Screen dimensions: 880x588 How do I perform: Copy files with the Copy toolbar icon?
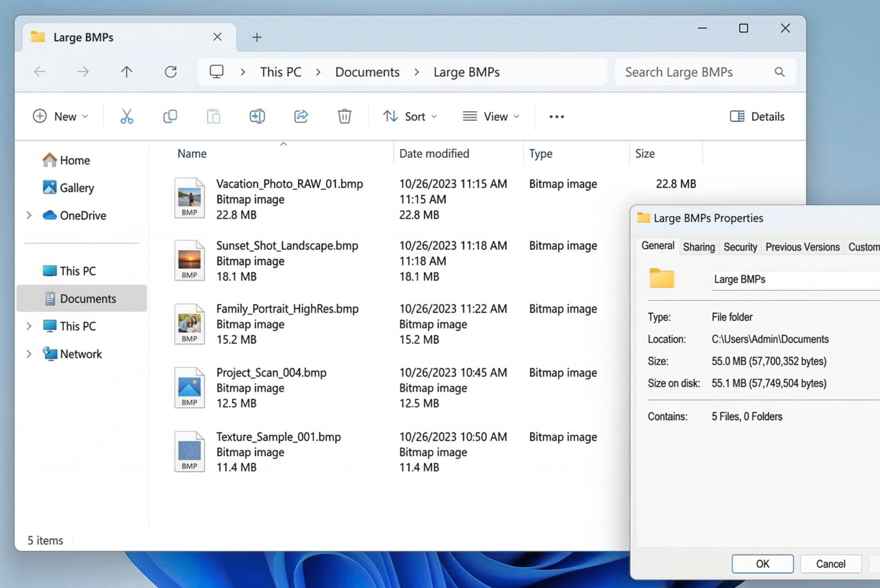click(x=170, y=116)
